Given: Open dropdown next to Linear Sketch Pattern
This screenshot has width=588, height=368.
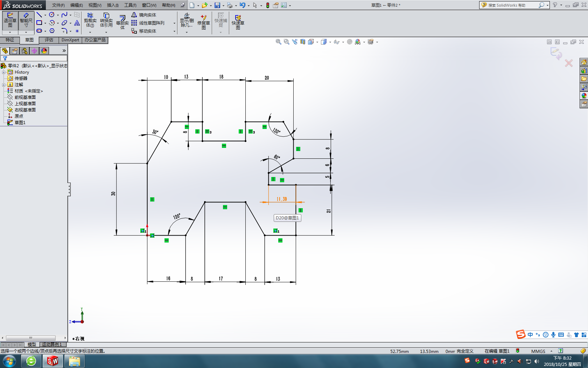Looking at the screenshot, I should click(174, 23).
